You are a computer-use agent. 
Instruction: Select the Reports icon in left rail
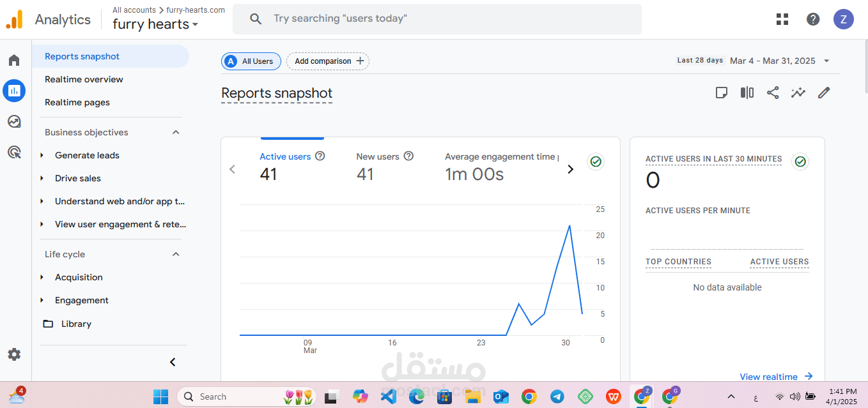14,91
